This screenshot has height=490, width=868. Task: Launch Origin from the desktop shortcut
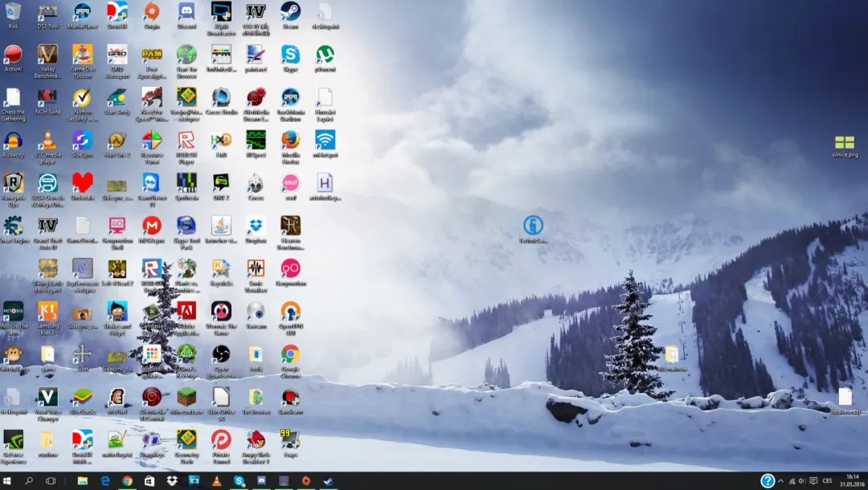click(152, 15)
